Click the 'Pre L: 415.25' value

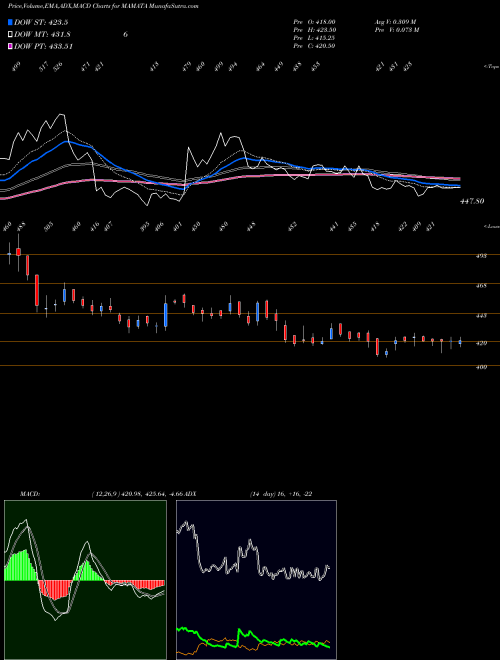coord(314,38)
